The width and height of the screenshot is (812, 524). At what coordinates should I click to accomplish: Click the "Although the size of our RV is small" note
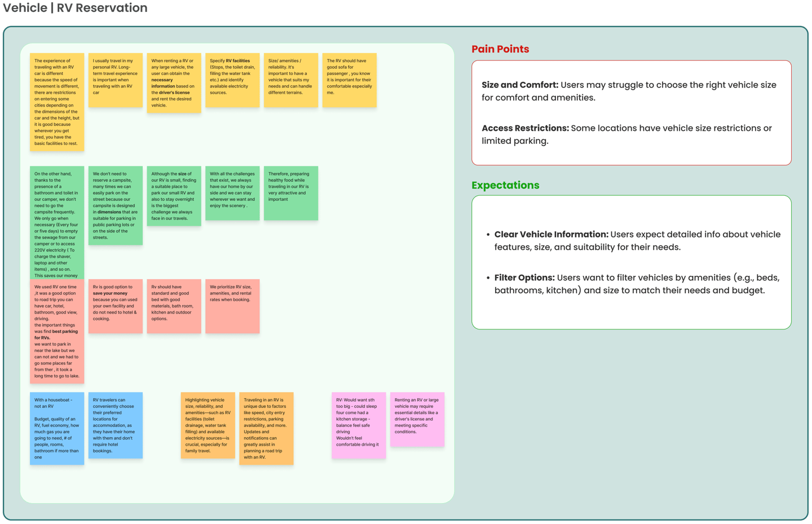(x=174, y=196)
